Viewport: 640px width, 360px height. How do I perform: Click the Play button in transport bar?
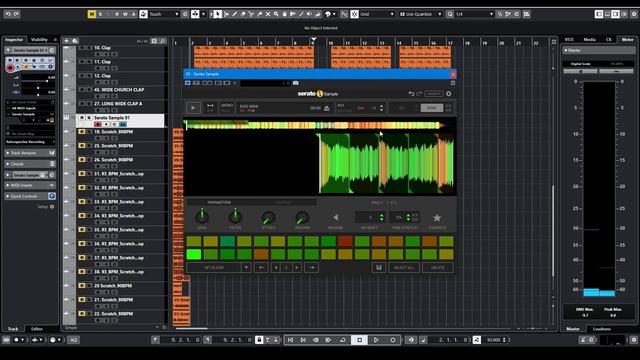(x=376, y=340)
